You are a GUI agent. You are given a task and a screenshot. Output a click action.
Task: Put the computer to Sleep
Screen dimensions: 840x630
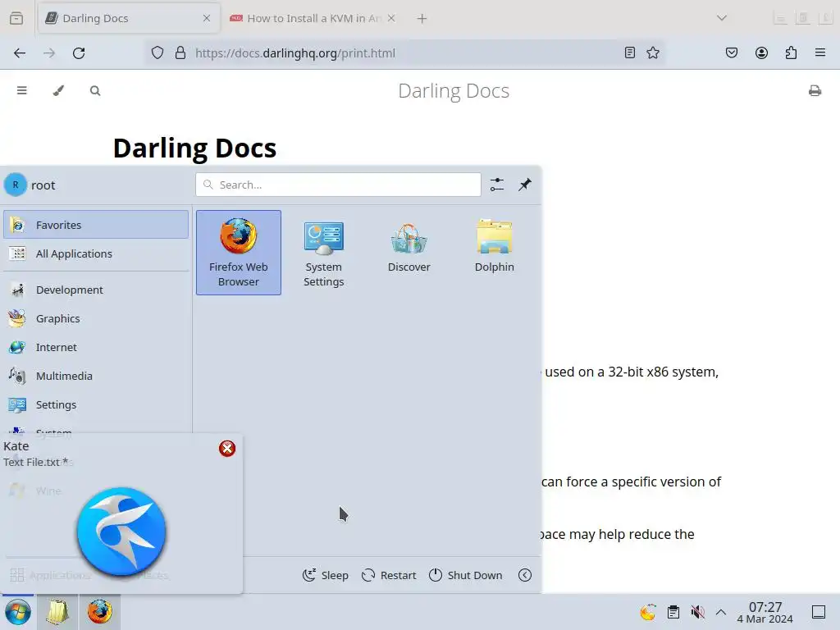325,575
